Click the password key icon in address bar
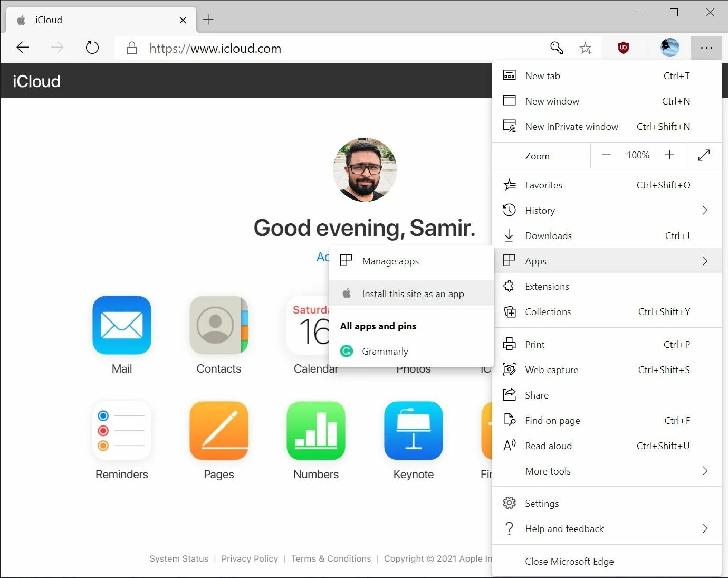The width and height of the screenshot is (728, 578). pos(557,48)
